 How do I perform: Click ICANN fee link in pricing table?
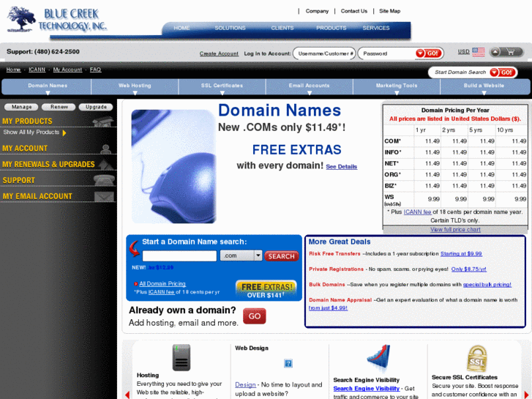417,212
